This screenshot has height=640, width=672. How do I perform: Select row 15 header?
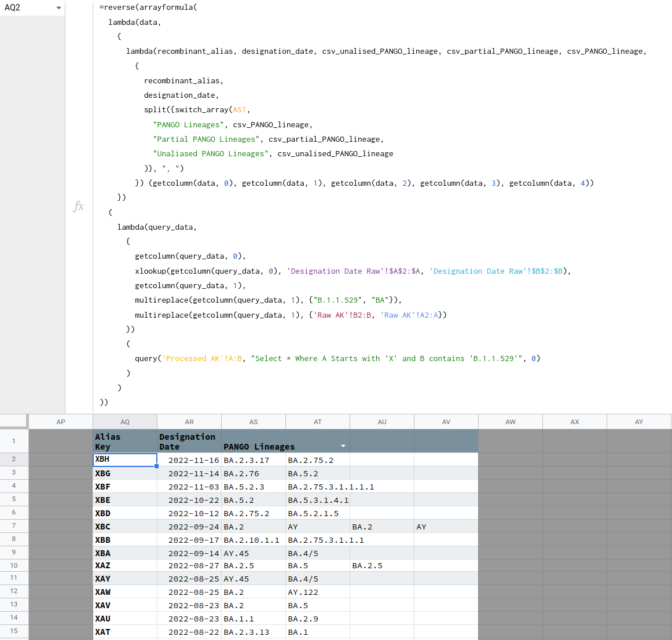coord(14,631)
